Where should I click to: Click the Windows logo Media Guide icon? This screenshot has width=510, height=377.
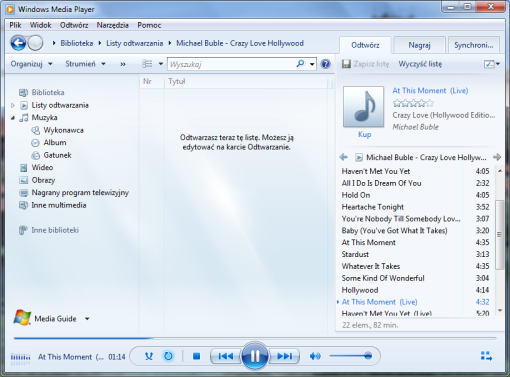pyautogui.click(x=22, y=317)
